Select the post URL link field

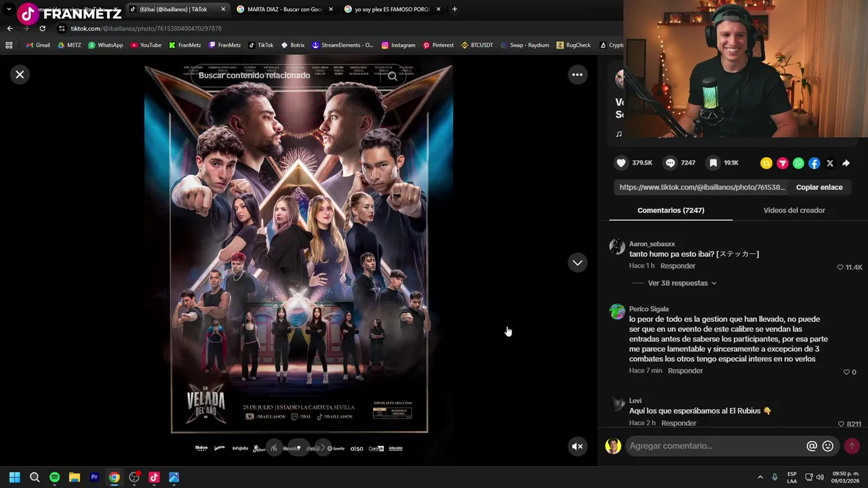pos(703,187)
